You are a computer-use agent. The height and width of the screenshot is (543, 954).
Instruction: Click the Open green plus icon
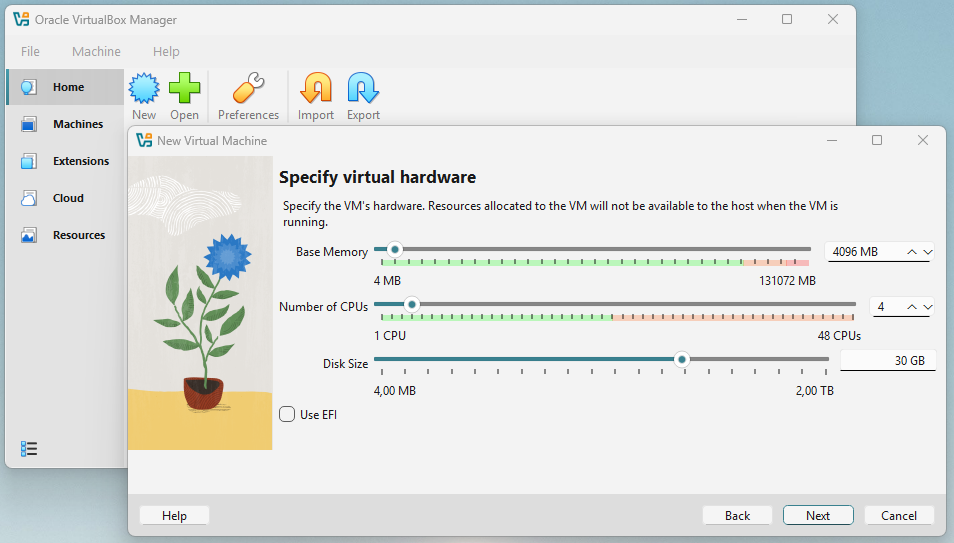click(x=184, y=88)
